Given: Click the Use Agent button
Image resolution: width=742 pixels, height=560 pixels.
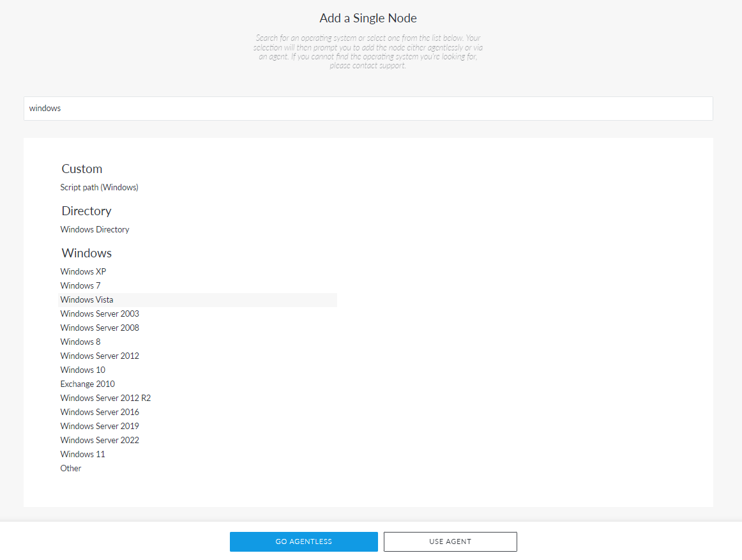Looking at the screenshot, I should pyautogui.click(x=450, y=541).
